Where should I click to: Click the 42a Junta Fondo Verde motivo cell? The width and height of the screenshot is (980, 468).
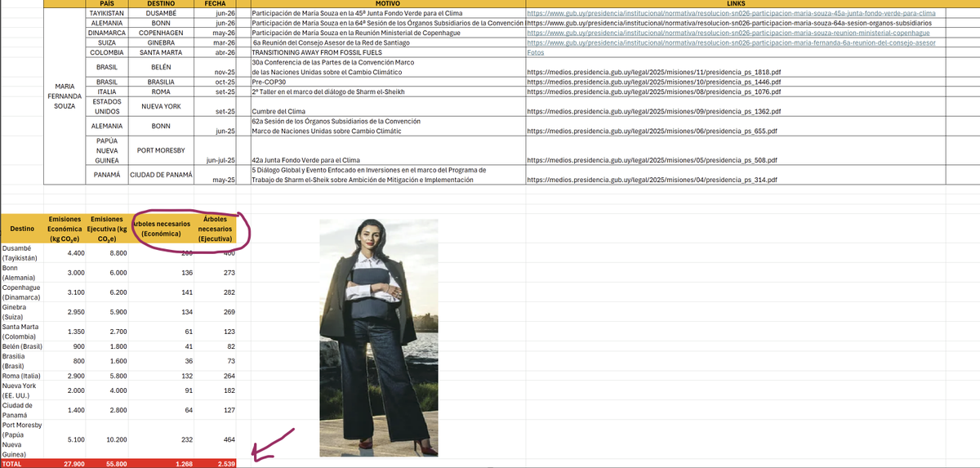[388, 151]
